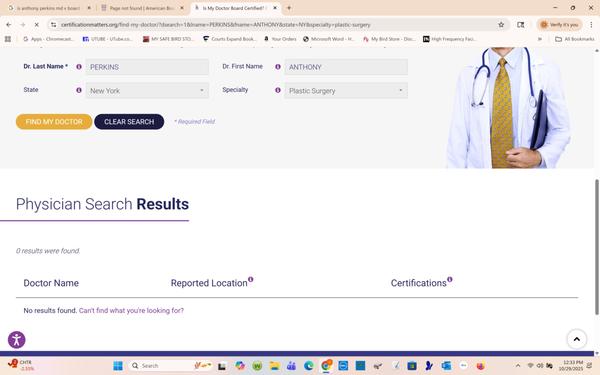The image size is (600, 375).
Task: Open the side panel button beside the address bar
Action: [x=520, y=24]
